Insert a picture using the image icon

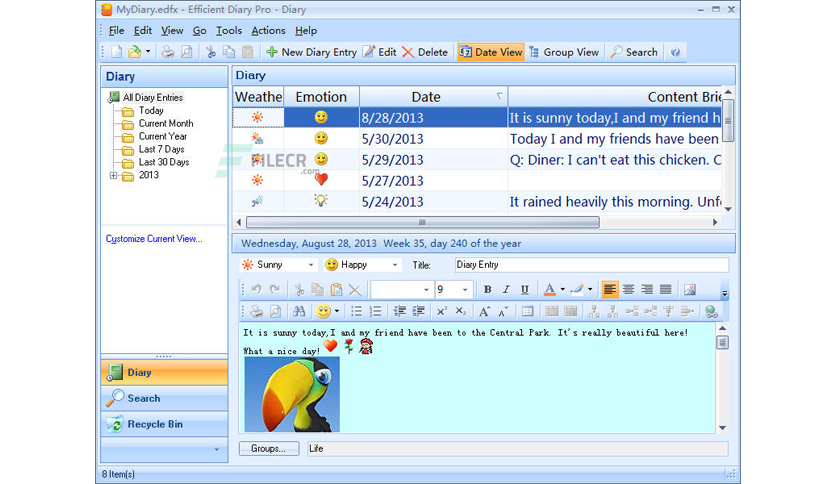tap(689, 289)
